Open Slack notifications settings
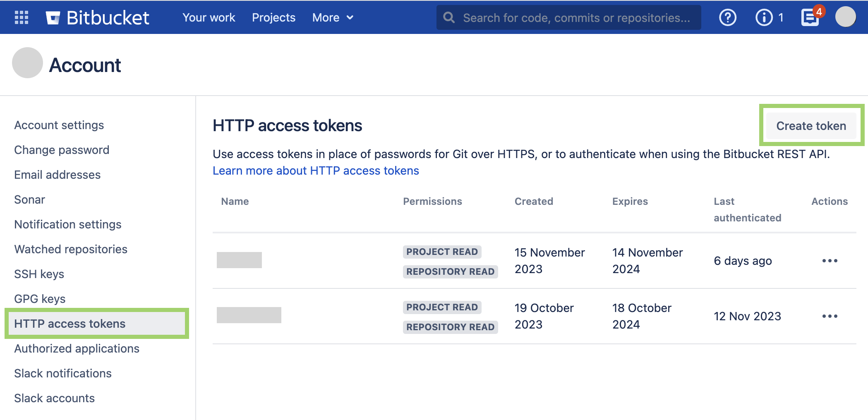 [62, 373]
